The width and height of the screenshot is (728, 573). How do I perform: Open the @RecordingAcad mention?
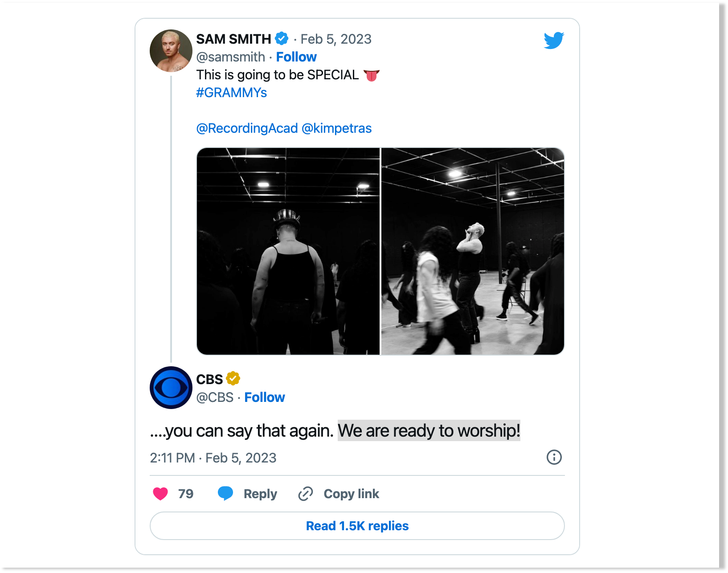pyautogui.click(x=247, y=128)
